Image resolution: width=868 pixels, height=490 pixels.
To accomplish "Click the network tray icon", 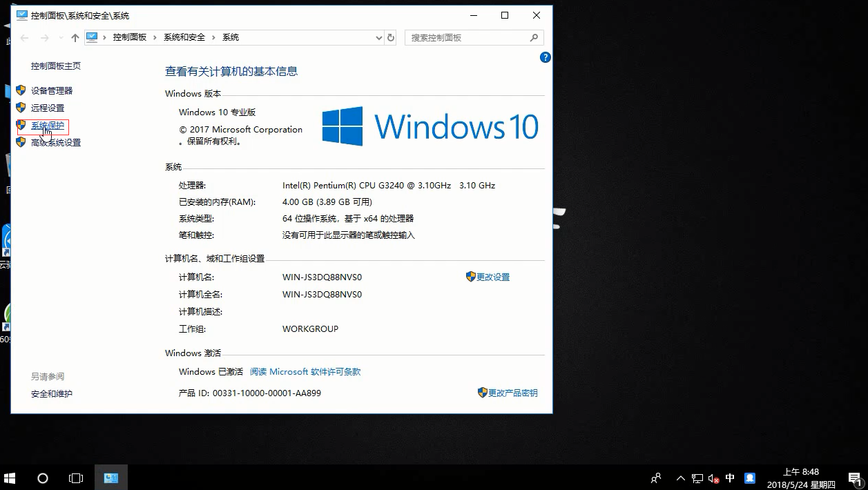I will pos(697,478).
